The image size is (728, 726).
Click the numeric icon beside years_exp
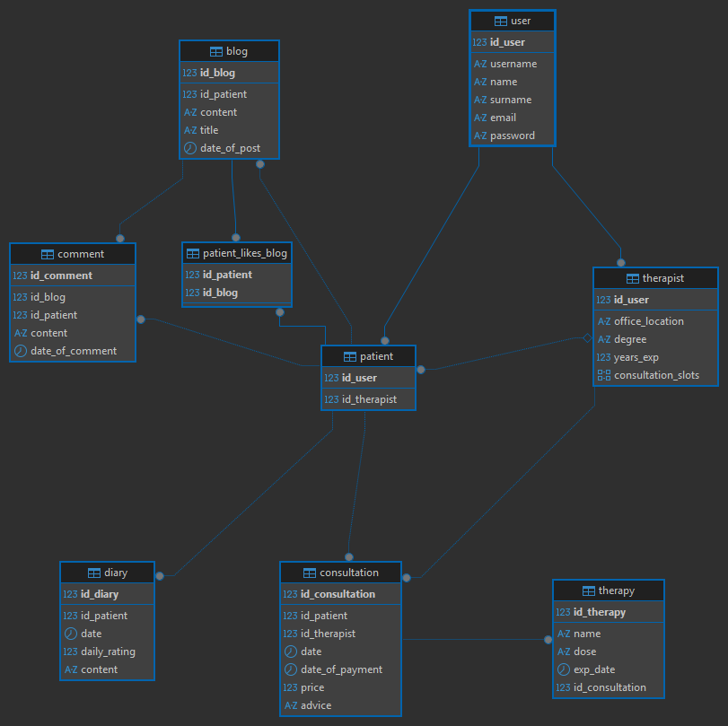(603, 357)
